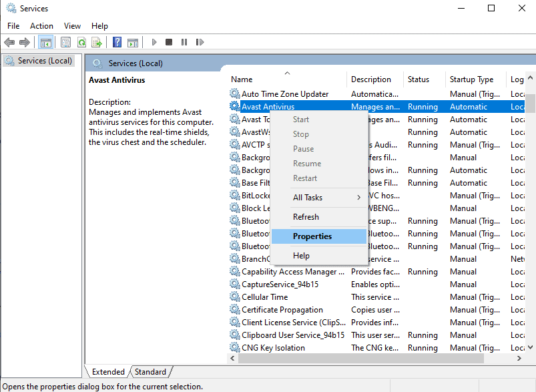Image resolution: width=536 pixels, height=392 pixels.
Task: Click the gear icon of Auto Time Zone Updater
Action: coord(235,93)
